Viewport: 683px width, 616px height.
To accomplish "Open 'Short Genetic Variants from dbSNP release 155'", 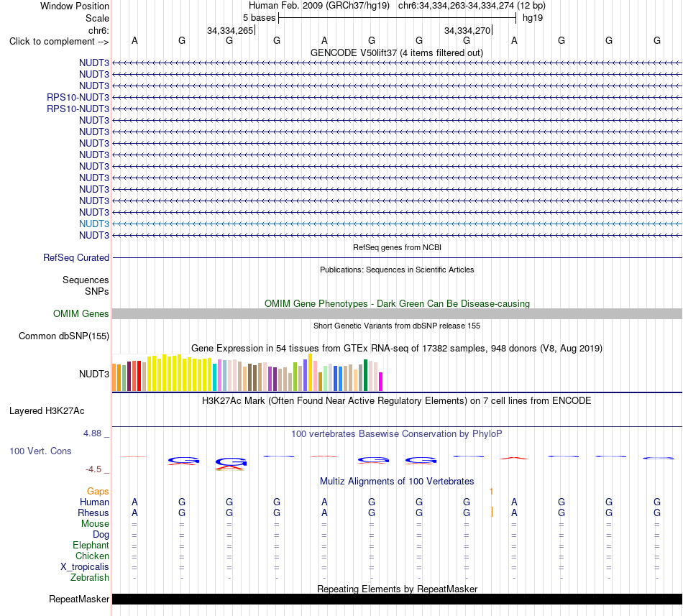I will (397, 326).
